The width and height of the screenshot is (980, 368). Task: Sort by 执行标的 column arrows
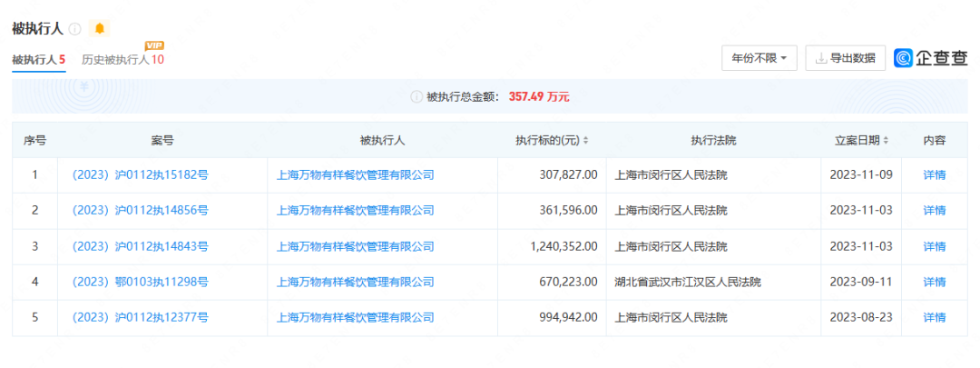click(x=586, y=141)
